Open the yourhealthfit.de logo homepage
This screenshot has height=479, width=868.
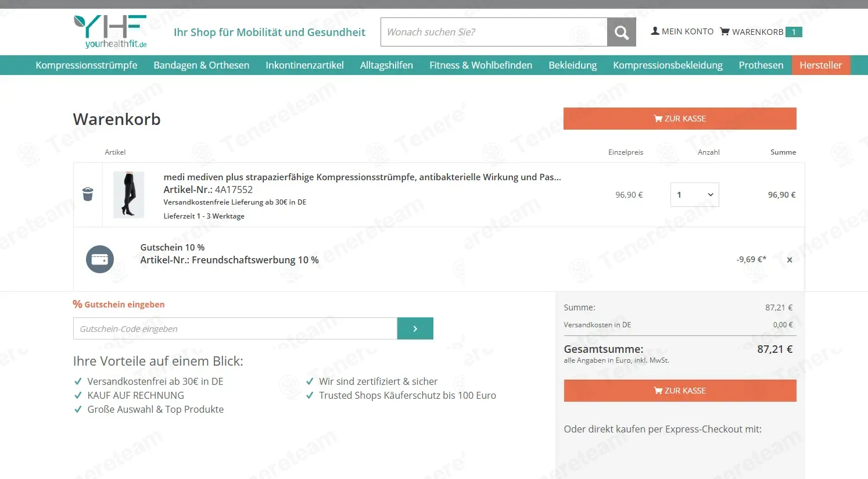click(110, 32)
